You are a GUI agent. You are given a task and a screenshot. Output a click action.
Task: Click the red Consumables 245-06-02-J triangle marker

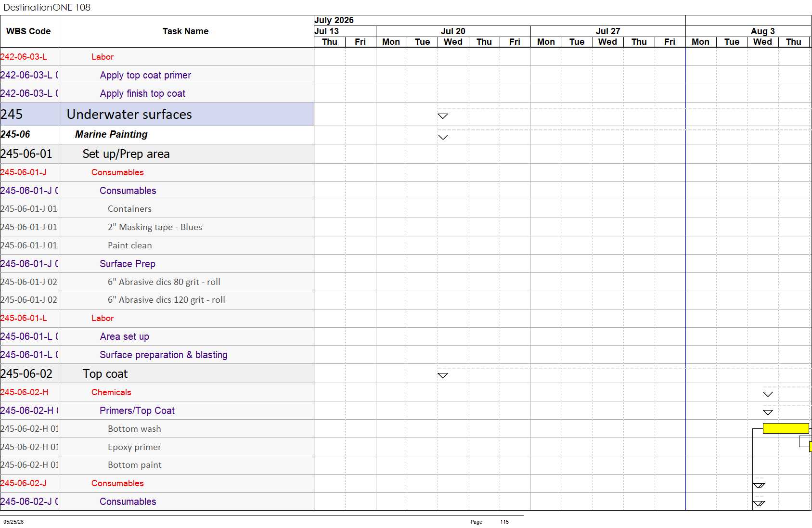(x=759, y=486)
